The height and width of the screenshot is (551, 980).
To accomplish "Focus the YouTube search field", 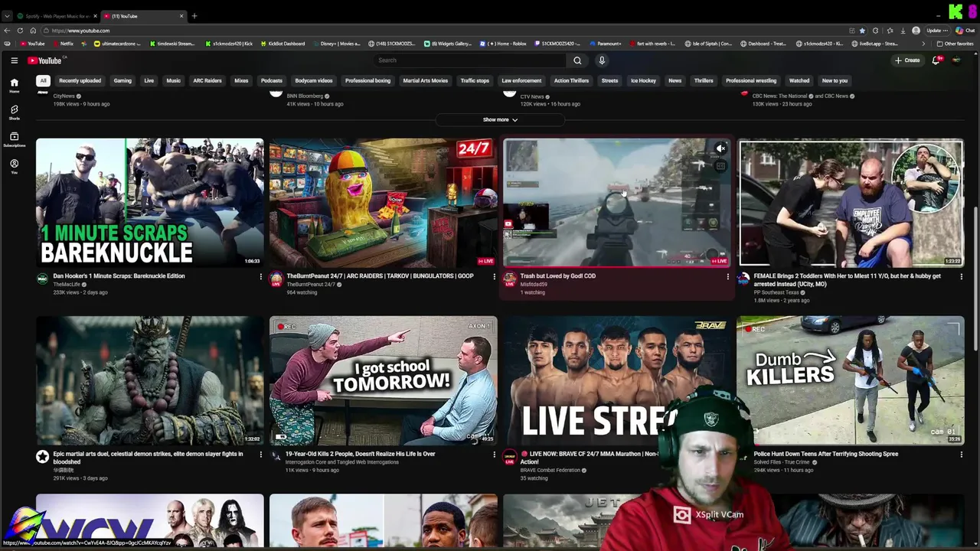I will (x=470, y=60).
